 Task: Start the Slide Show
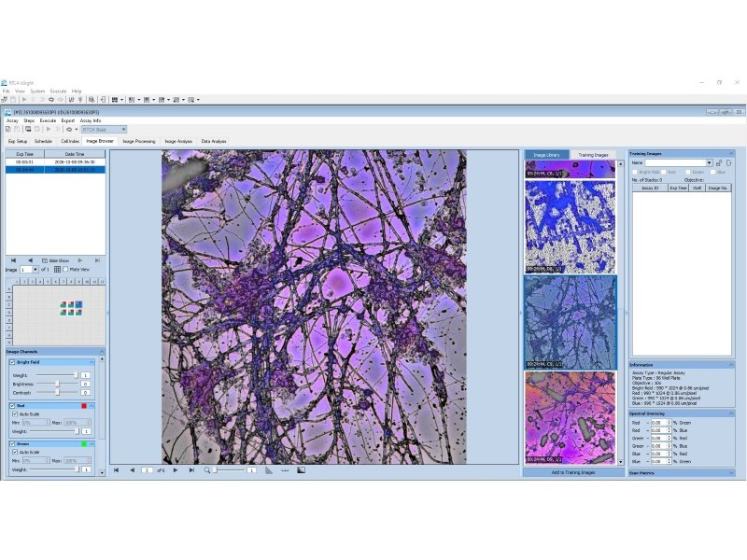click(x=55, y=260)
